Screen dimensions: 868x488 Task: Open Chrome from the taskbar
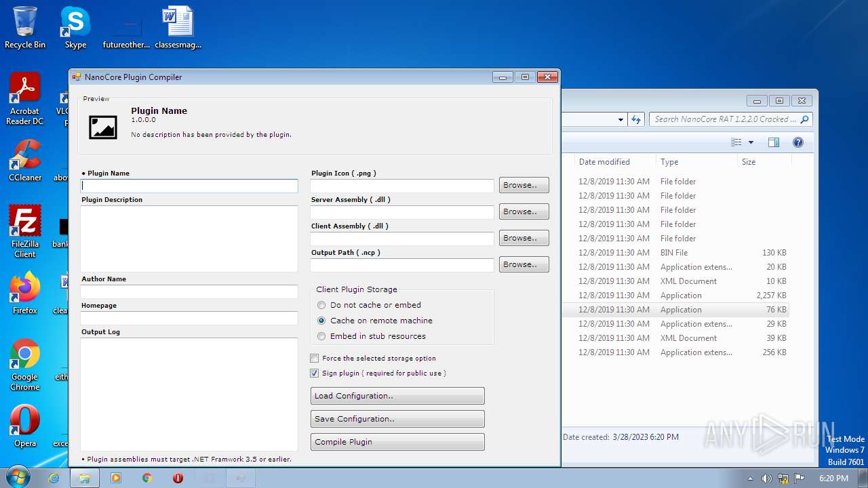tap(147, 478)
